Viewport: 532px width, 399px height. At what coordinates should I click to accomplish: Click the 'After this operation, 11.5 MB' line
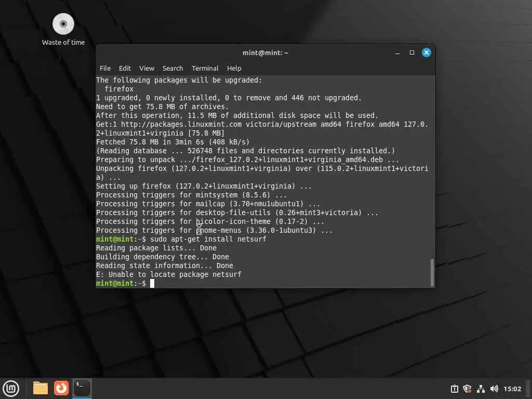(237, 115)
